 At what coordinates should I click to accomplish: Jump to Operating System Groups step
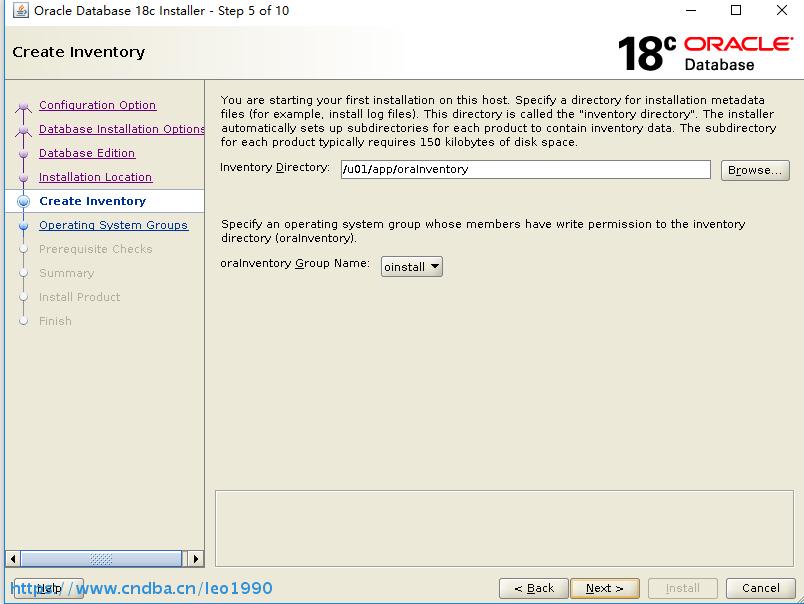pos(113,225)
